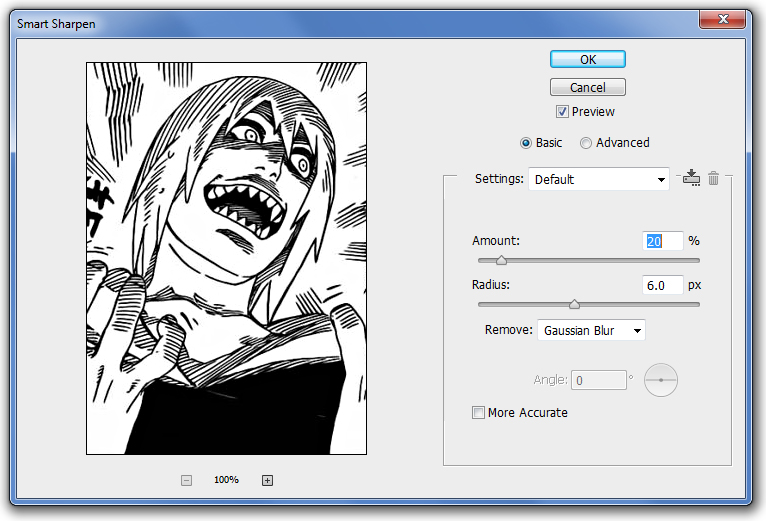
Task: Zoom in preview with the plus icon
Action: (267, 480)
